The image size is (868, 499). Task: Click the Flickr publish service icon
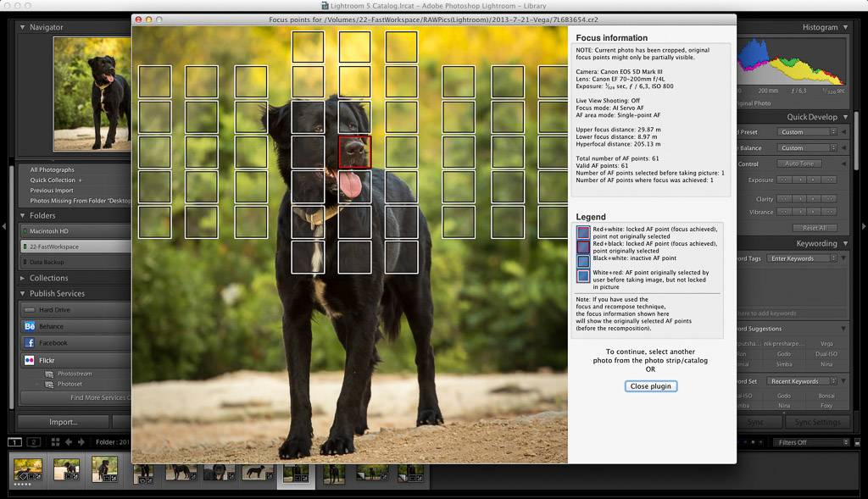point(30,360)
